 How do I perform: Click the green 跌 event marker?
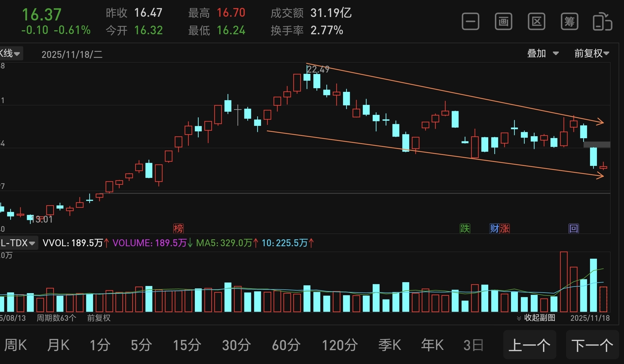465,229
